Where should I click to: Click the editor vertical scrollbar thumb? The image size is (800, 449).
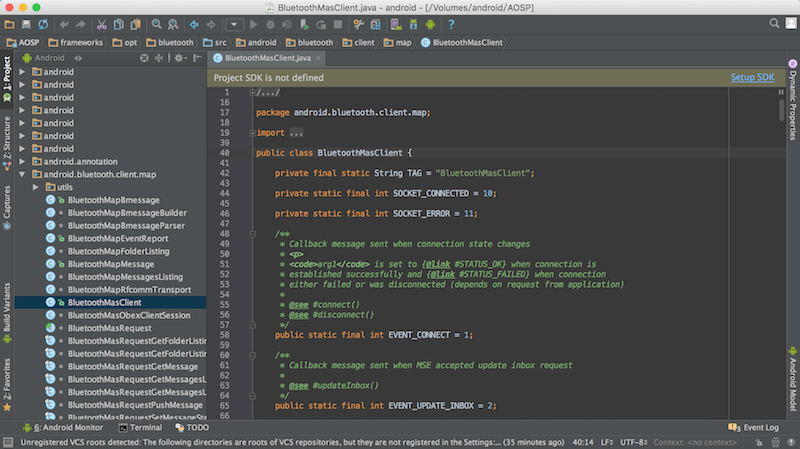[x=781, y=110]
